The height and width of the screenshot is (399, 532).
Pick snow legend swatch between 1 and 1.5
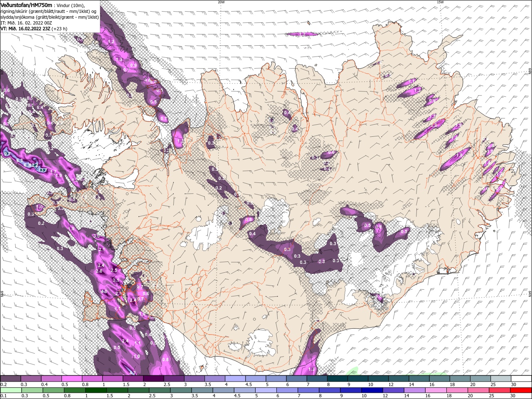tap(113, 379)
